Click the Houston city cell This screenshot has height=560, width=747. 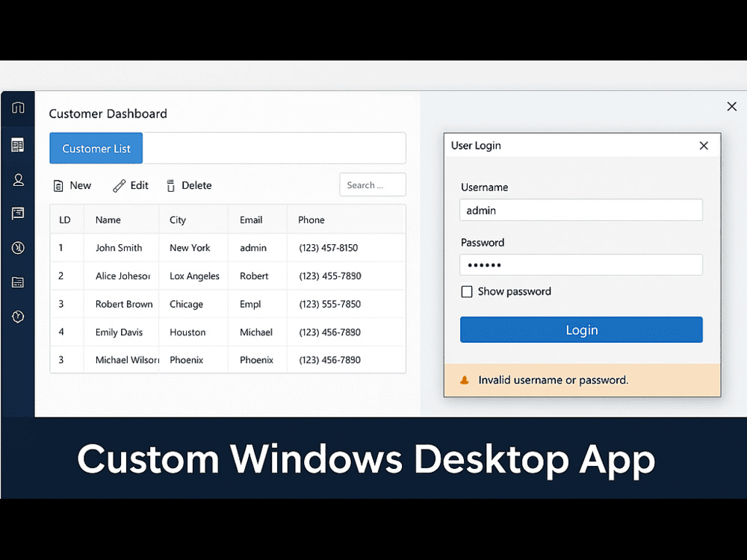coord(187,332)
